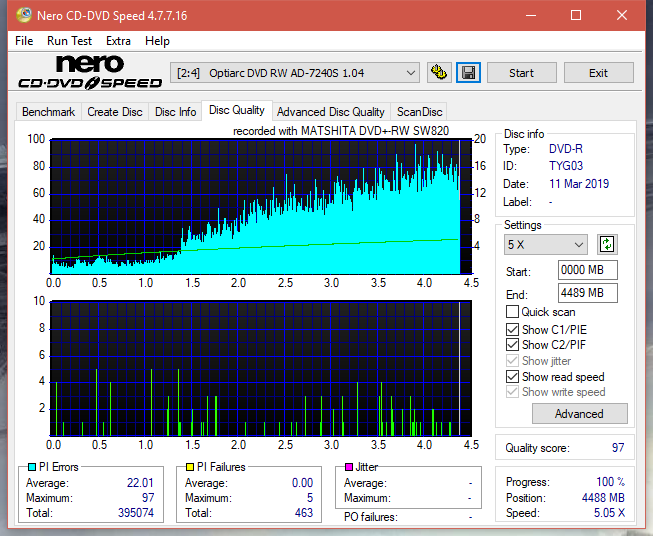
Task: Click the green refresh speed icon
Action: pyautogui.click(x=607, y=244)
